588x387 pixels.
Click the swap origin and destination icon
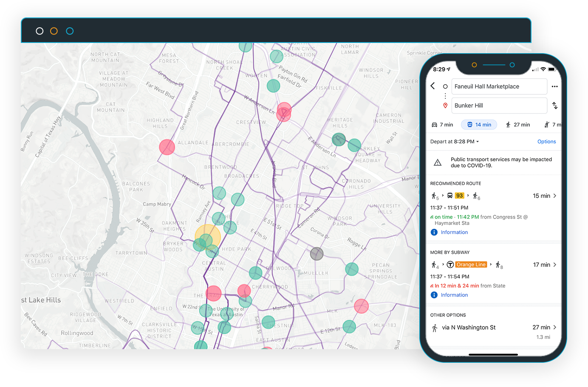(x=555, y=105)
